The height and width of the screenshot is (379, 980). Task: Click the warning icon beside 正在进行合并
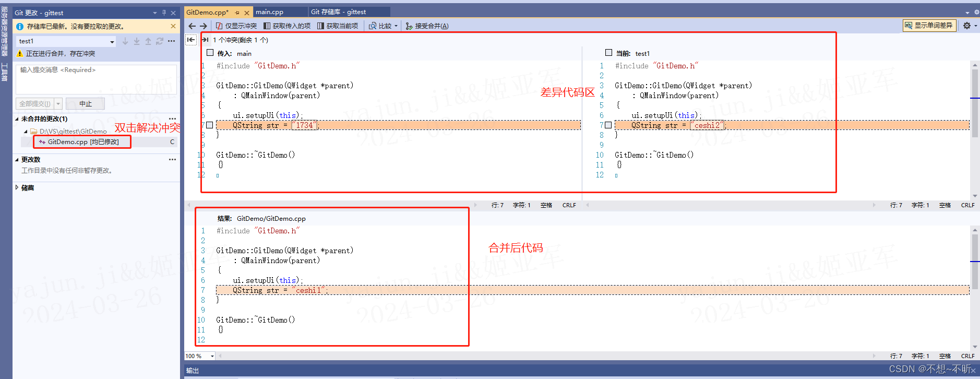click(20, 54)
